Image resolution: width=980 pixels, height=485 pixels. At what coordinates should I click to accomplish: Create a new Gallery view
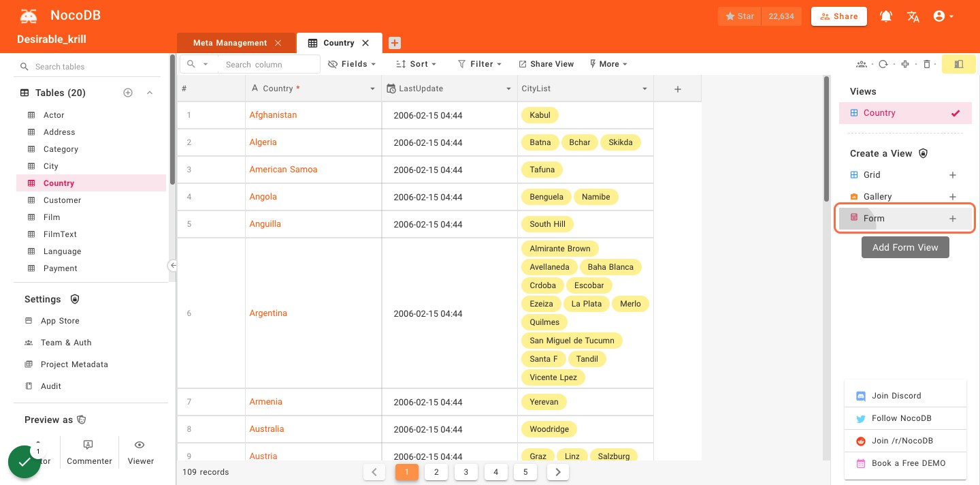coord(905,197)
